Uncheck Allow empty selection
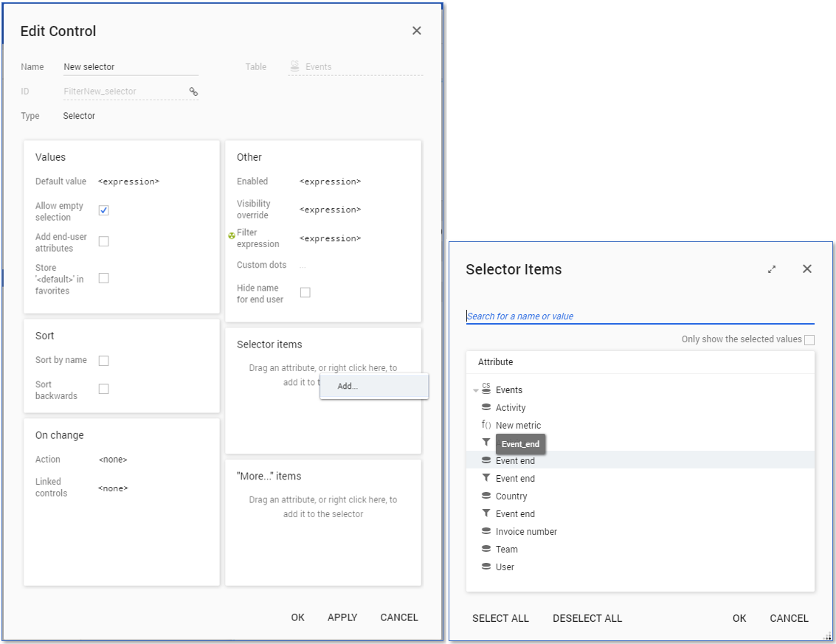 (104, 210)
